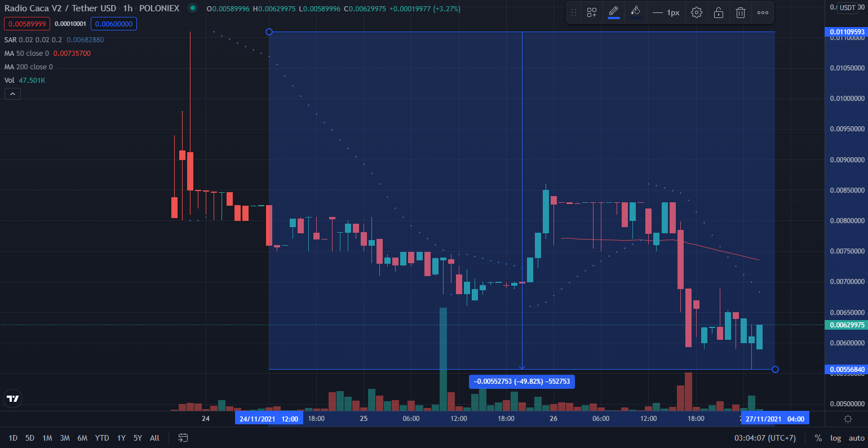Click the blue buy price 0.00600000 button
Image resolution: width=868 pixels, height=448 pixels.
pos(114,24)
